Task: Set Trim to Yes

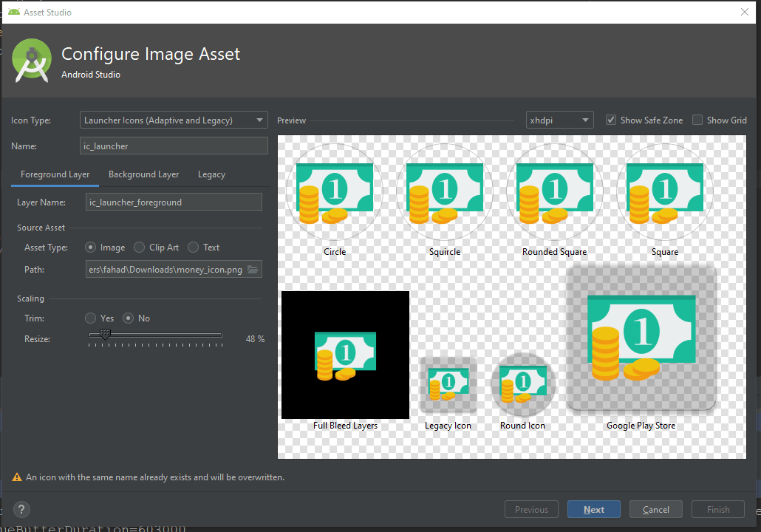Action: click(x=90, y=318)
